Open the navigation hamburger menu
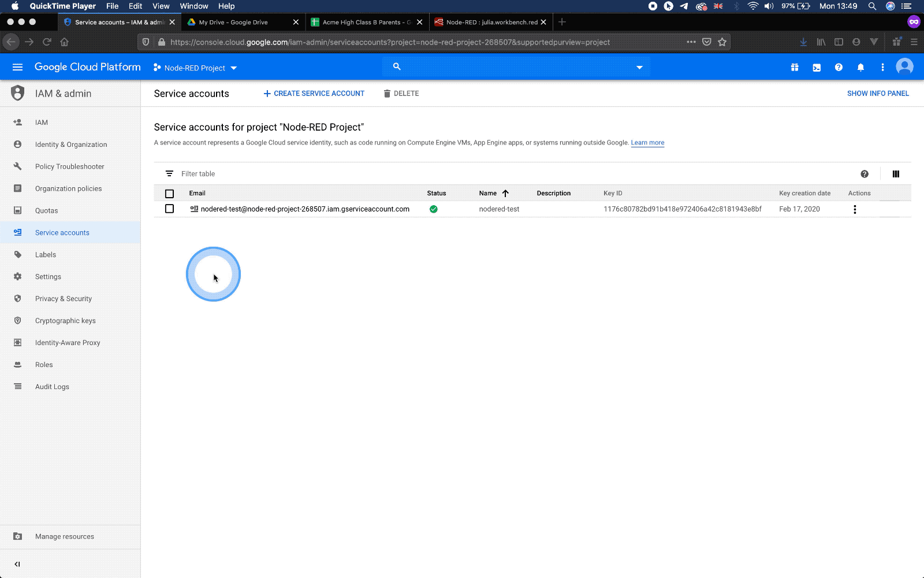 pos(17,67)
